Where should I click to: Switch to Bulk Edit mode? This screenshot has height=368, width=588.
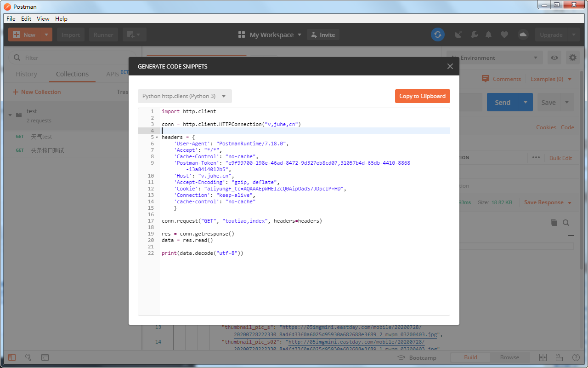560,158
